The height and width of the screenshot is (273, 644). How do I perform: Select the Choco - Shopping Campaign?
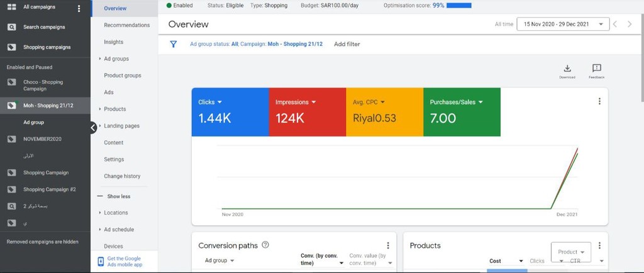43,86
